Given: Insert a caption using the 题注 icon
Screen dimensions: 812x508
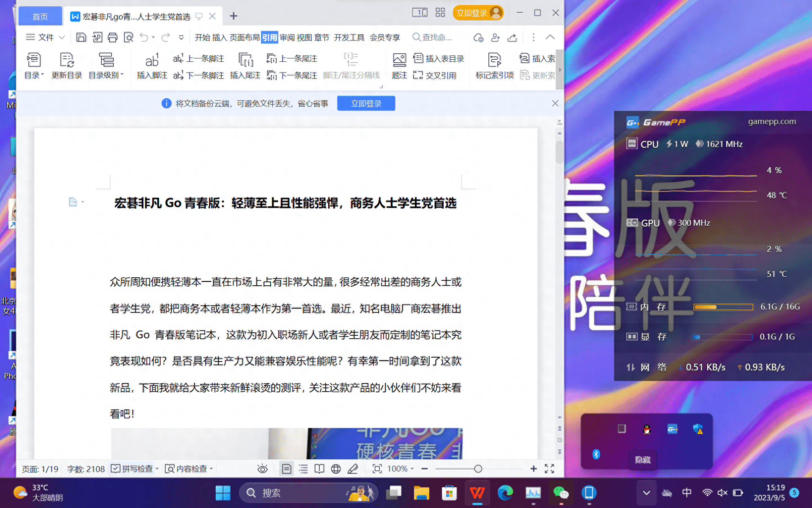Looking at the screenshot, I should [x=399, y=66].
